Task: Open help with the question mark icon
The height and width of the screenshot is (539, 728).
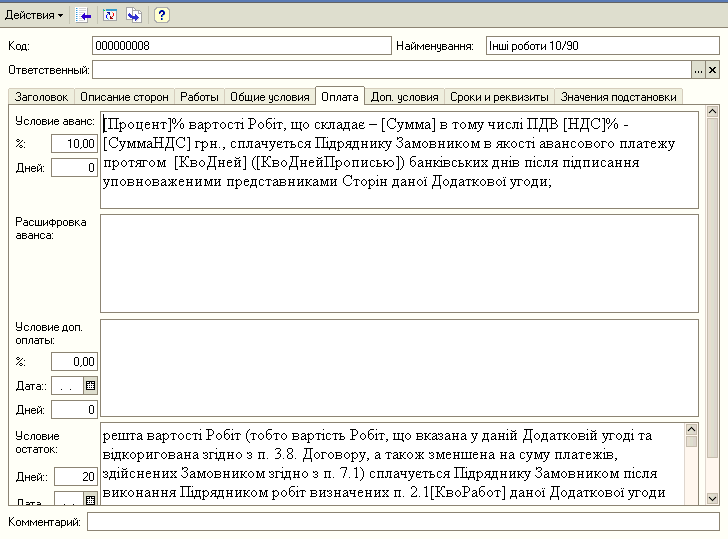Action: 161,15
